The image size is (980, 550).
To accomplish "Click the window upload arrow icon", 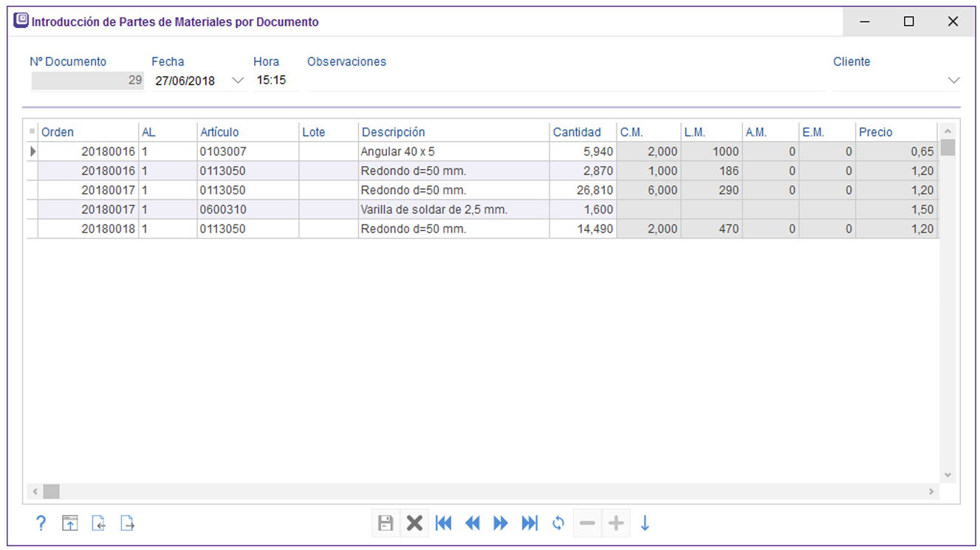I will point(69,523).
